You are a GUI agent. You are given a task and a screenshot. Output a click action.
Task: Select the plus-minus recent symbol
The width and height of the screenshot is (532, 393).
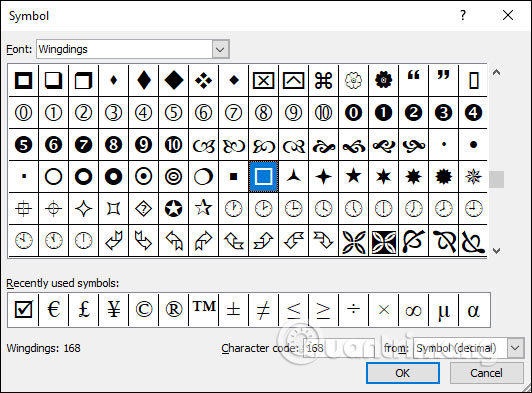[x=233, y=310]
